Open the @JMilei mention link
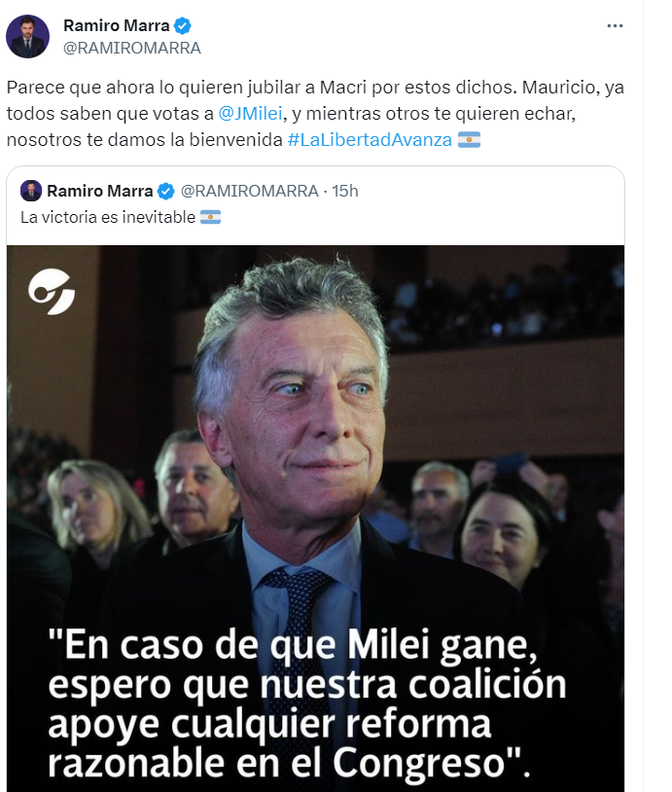The image size is (672, 792). 250,113
